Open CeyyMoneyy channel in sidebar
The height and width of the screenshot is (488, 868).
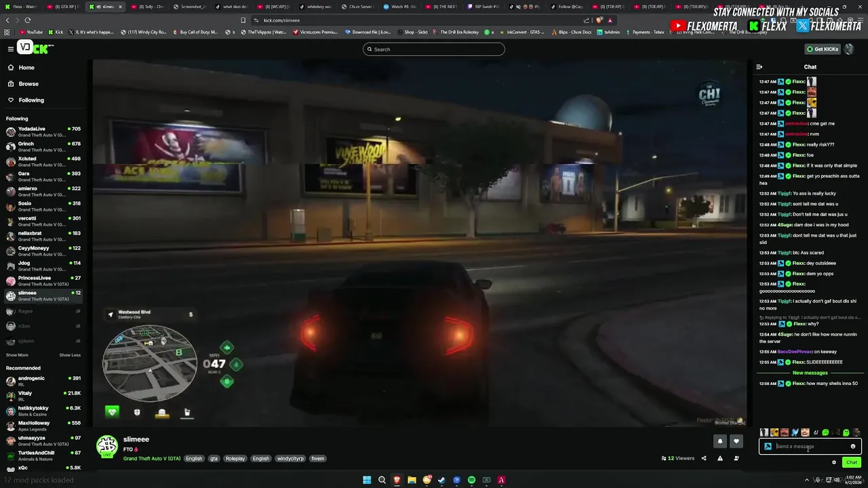click(43, 250)
